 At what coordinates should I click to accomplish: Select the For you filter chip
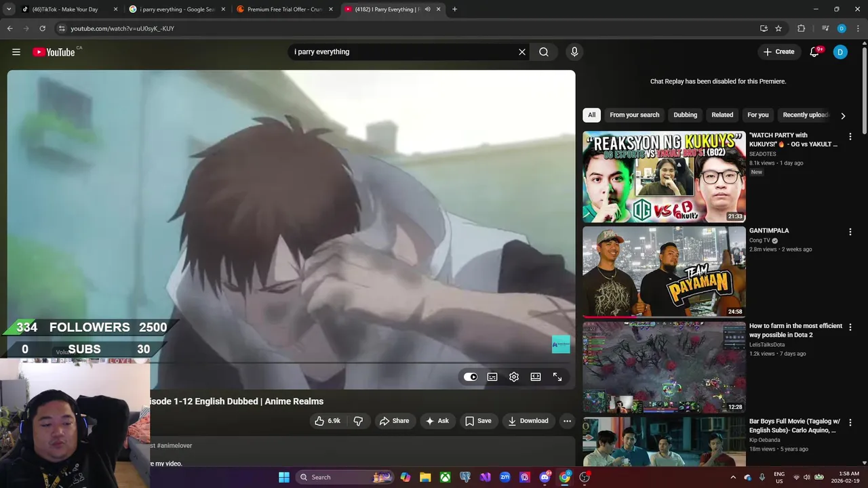click(758, 115)
